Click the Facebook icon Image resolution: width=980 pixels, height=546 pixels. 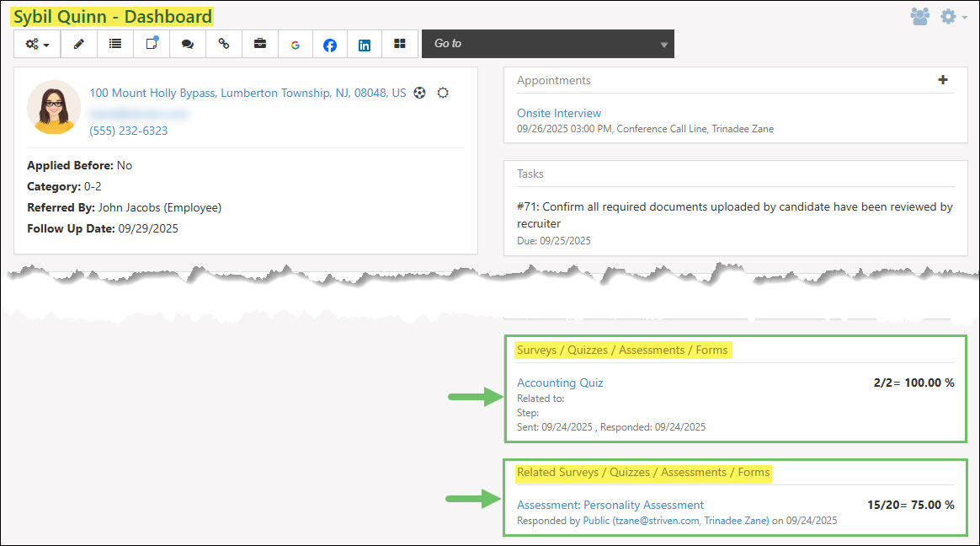coord(329,44)
